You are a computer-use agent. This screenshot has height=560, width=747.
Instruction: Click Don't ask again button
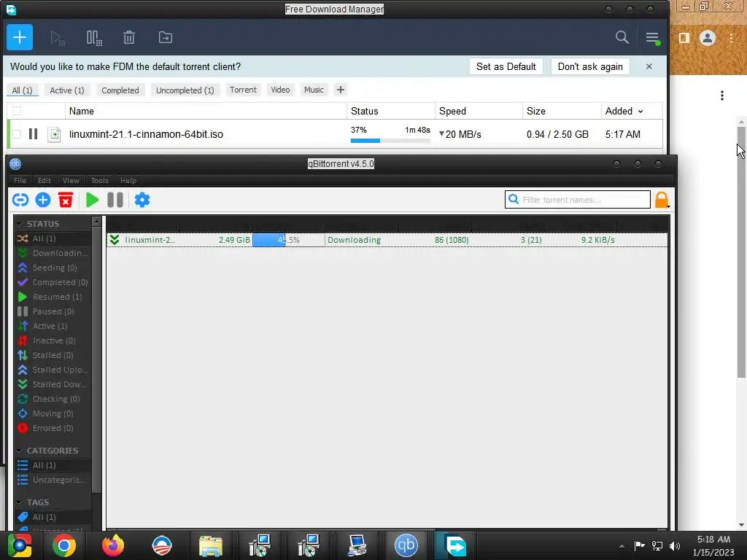coord(590,66)
